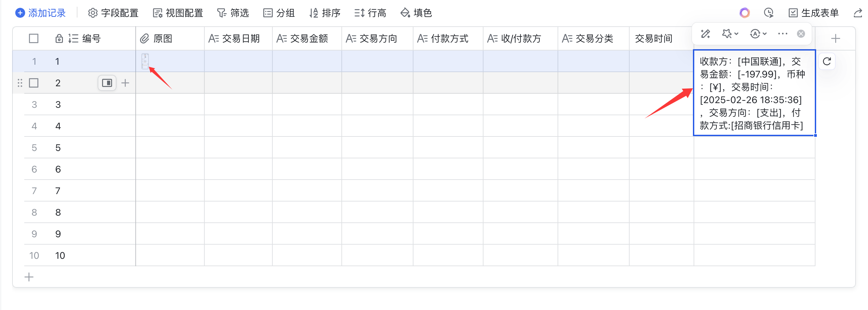Screen dimensions: 868x310
Task: Open the 分组 grouping options
Action: coord(279,13)
